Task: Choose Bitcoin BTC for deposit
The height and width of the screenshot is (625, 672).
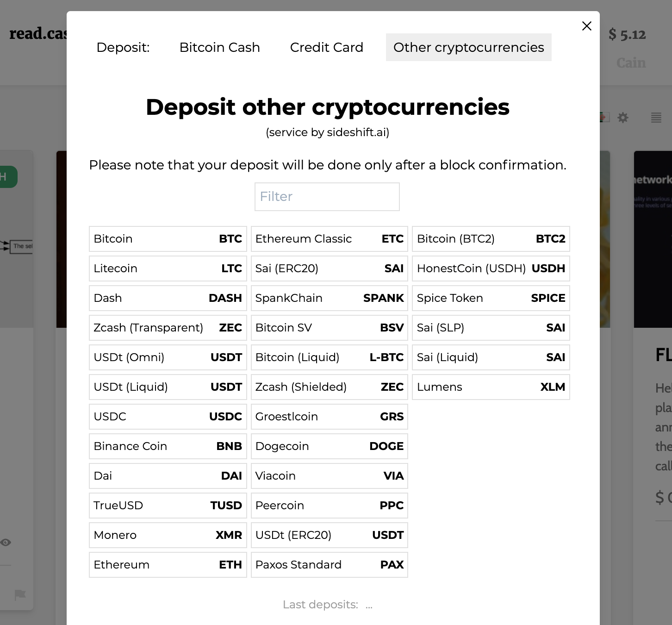Action: (168, 239)
